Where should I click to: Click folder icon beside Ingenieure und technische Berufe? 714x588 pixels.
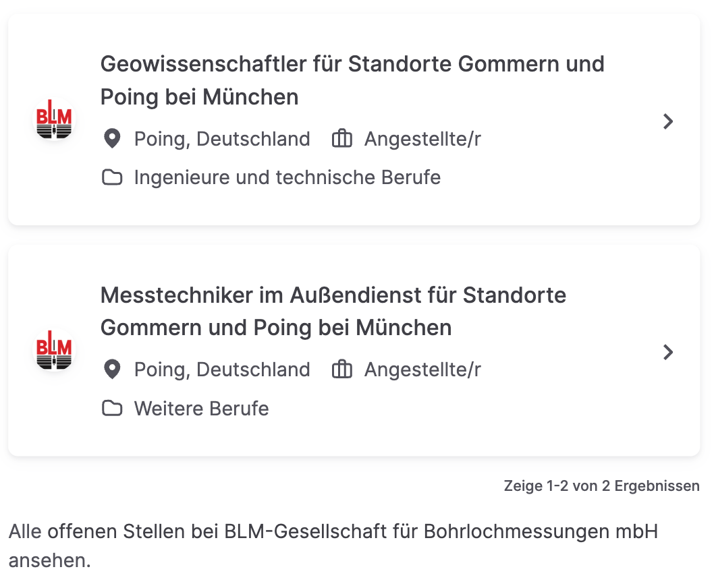[112, 177]
